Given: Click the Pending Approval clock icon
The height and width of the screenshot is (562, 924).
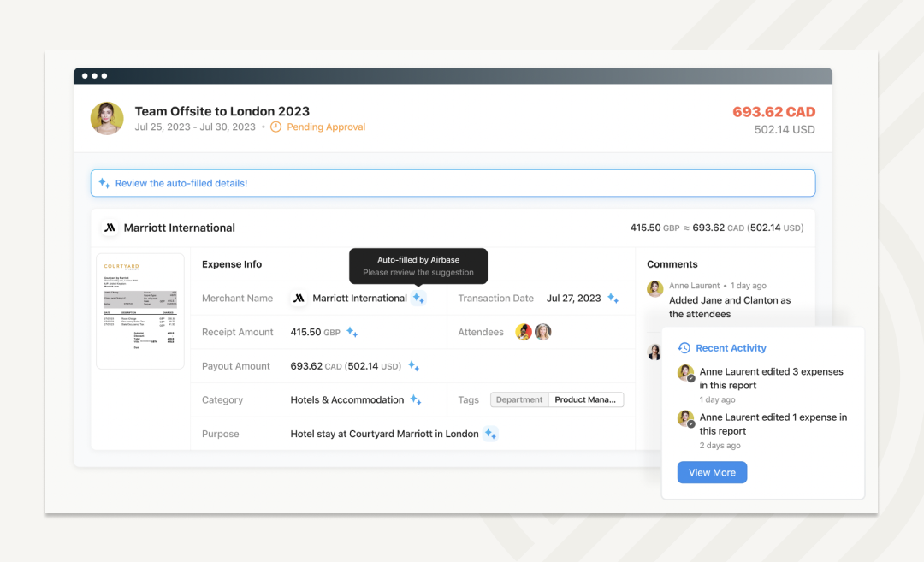Looking at the screenshot, I should (x=275, y=127).
